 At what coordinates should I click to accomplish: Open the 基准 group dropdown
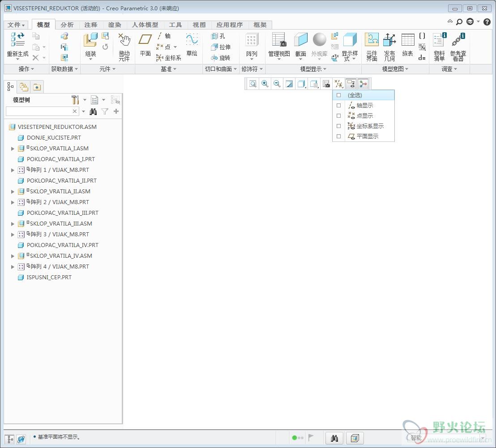168,69
